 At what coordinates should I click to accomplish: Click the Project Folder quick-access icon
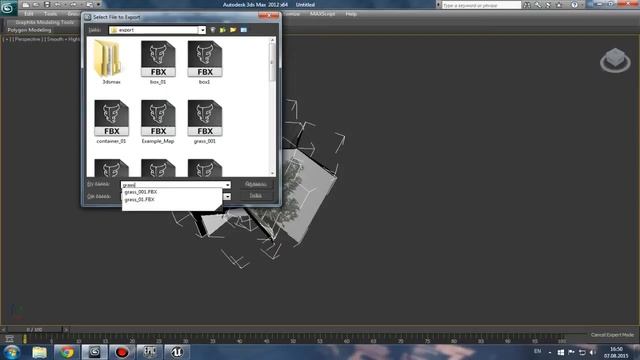point(89,5)
